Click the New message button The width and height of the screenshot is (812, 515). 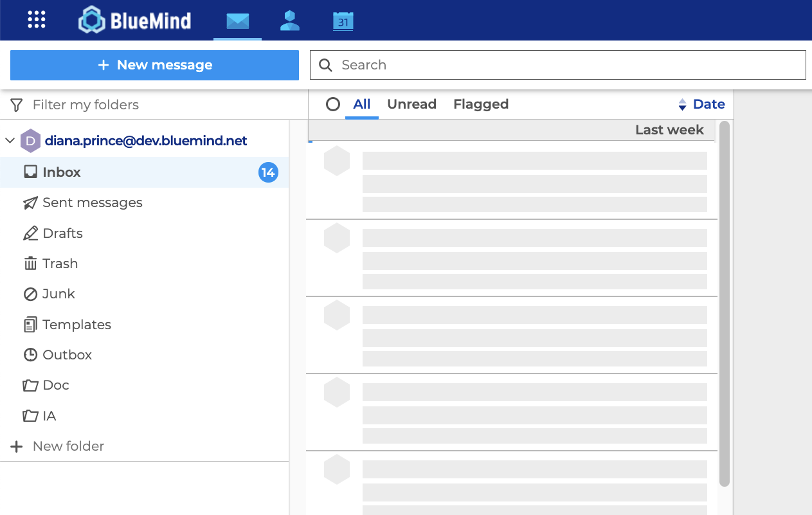[154, 65]
